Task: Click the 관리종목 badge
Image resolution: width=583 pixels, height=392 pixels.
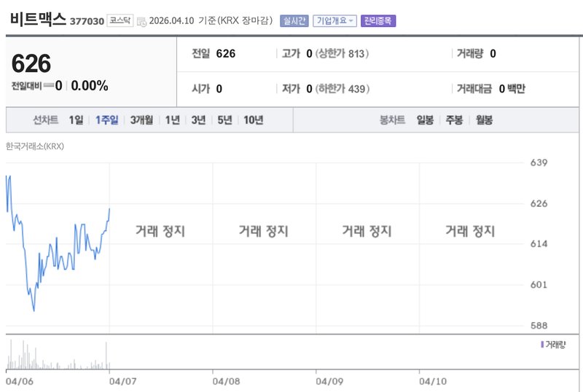Action: click(378, 21)
